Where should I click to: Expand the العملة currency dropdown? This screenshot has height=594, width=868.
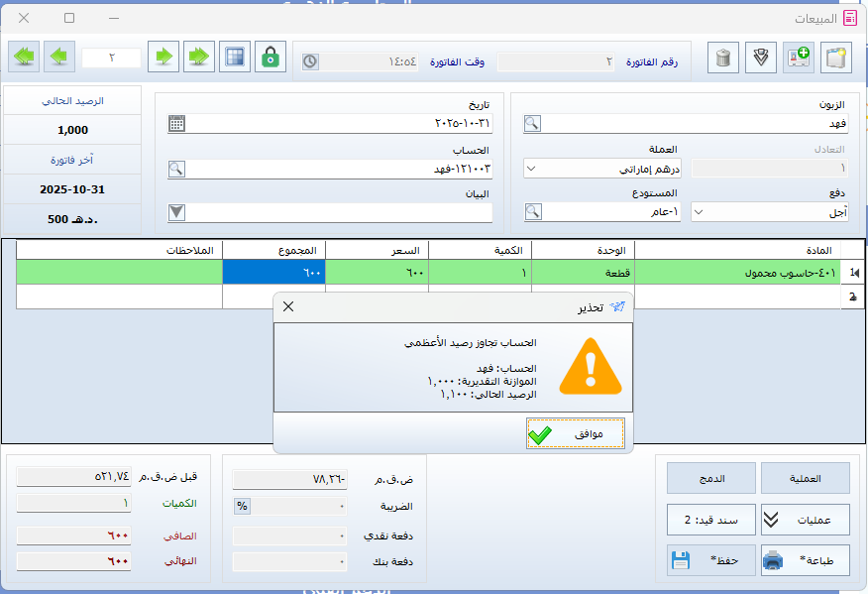point(531,169)
